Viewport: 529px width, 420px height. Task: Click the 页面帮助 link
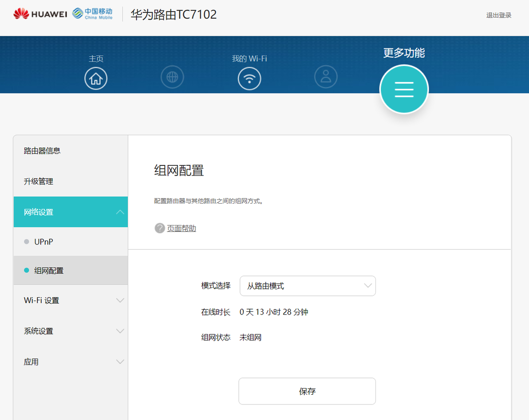tap(182, 228)
